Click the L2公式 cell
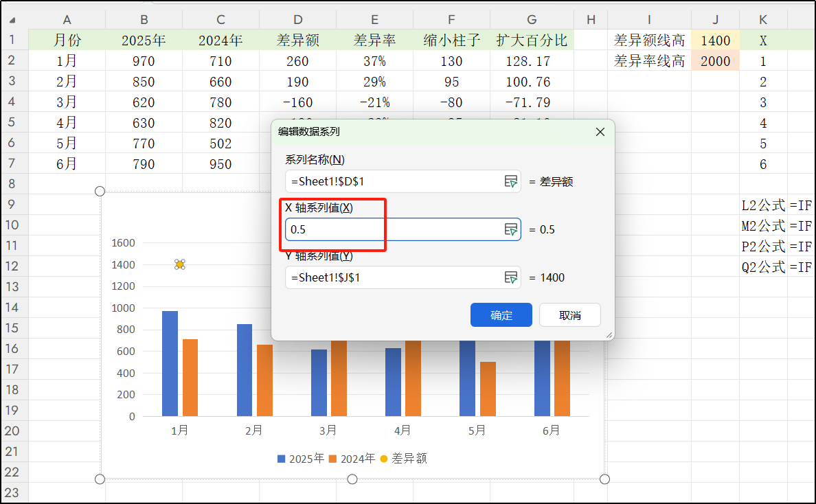Viewport: 816px width, 504px height. tap(763, 205)
